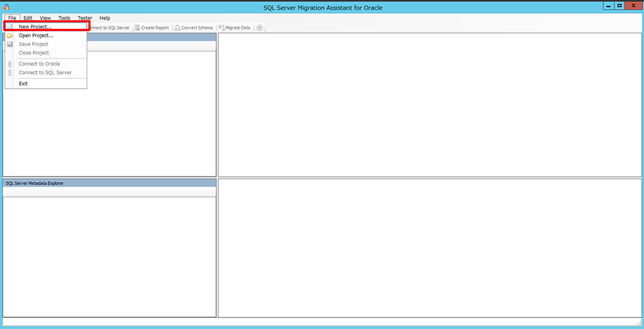Open the Edit menu
Screen dimensions: 644x329
28,18
